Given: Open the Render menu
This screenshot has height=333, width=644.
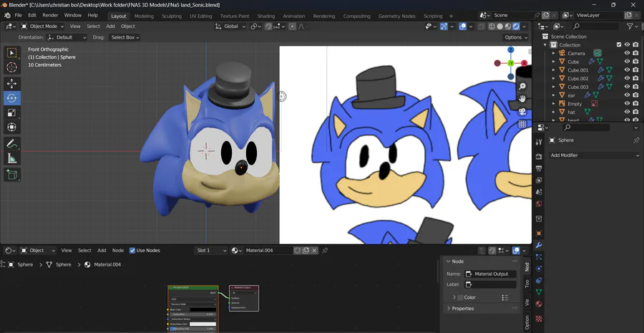Looking at the screenshot, I should click(x=51, y=15).
